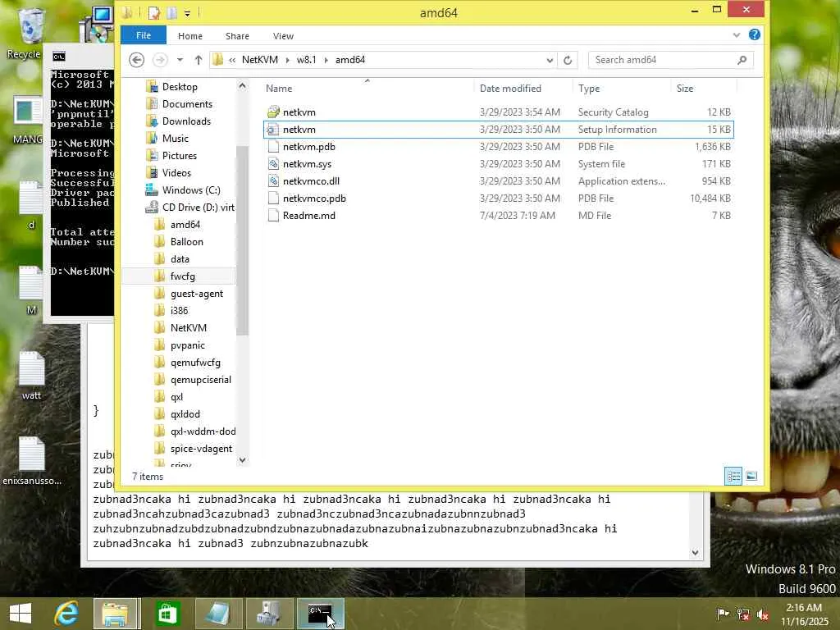Open the Start button on taskbar
This screenshot has width=840, height=630.
pos(21,614)
